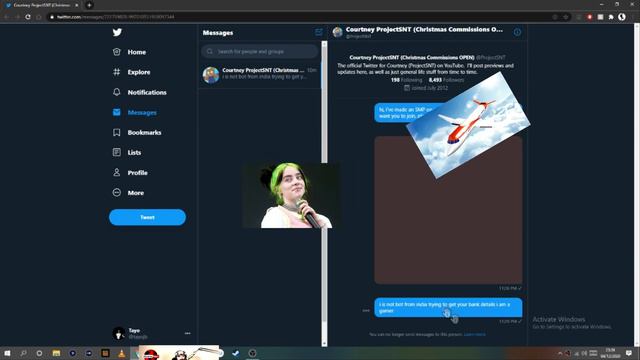Open Steam from the taskbar
This screenshot has height=360, width=640.
tap(236, 353)
